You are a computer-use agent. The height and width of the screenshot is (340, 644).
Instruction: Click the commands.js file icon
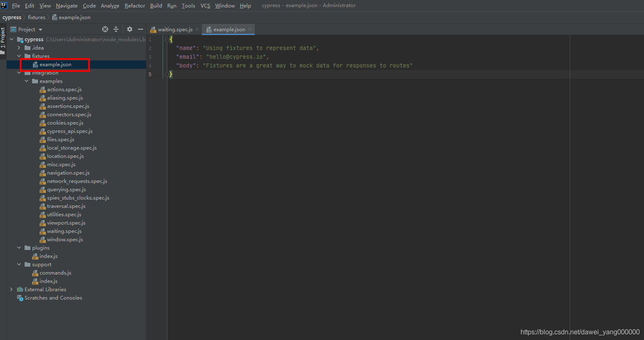pos(35,273)
